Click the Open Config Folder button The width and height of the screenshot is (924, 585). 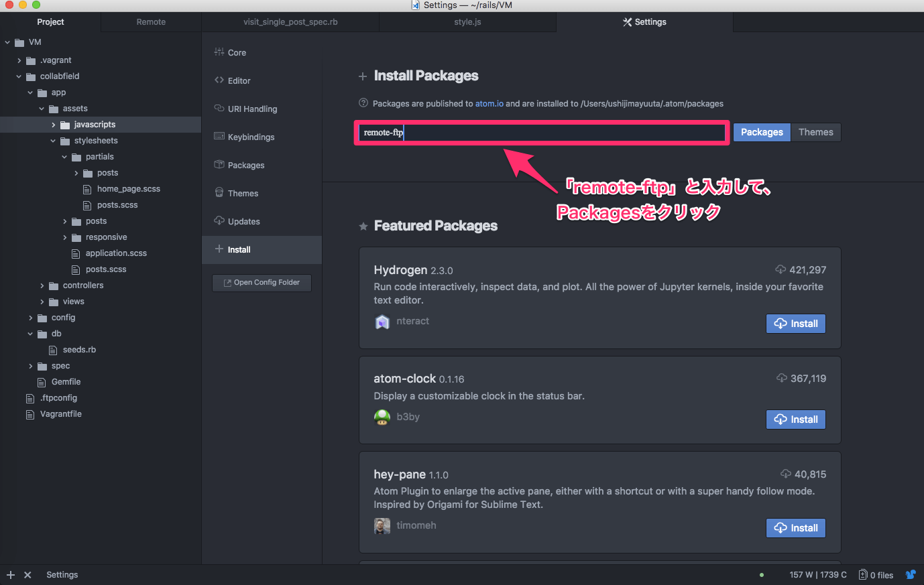click(262, 283)
